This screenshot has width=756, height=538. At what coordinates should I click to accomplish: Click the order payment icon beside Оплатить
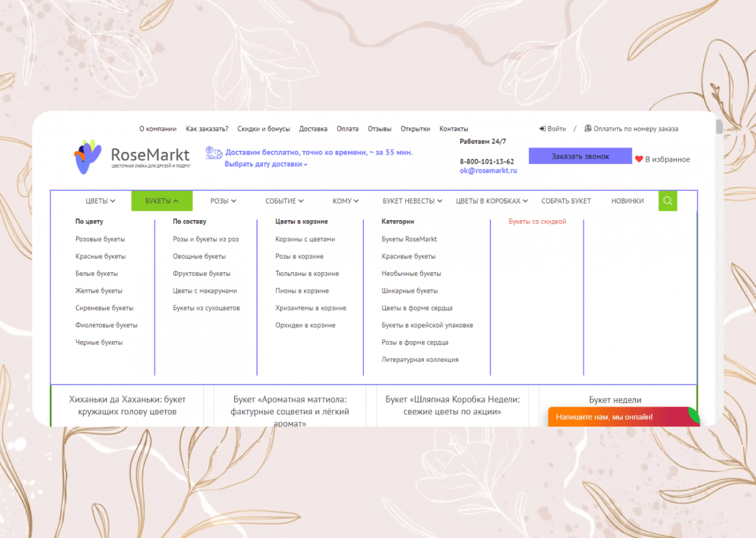pos(588,128)
